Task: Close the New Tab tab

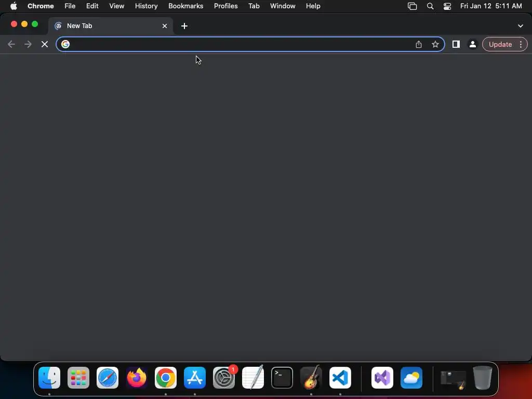Action: 165,26
